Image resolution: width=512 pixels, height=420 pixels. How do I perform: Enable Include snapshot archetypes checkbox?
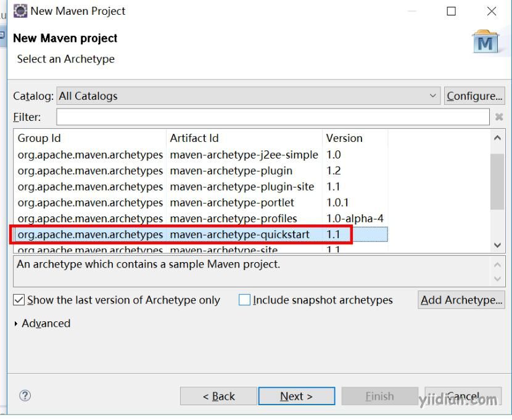(x=244, y=300)
